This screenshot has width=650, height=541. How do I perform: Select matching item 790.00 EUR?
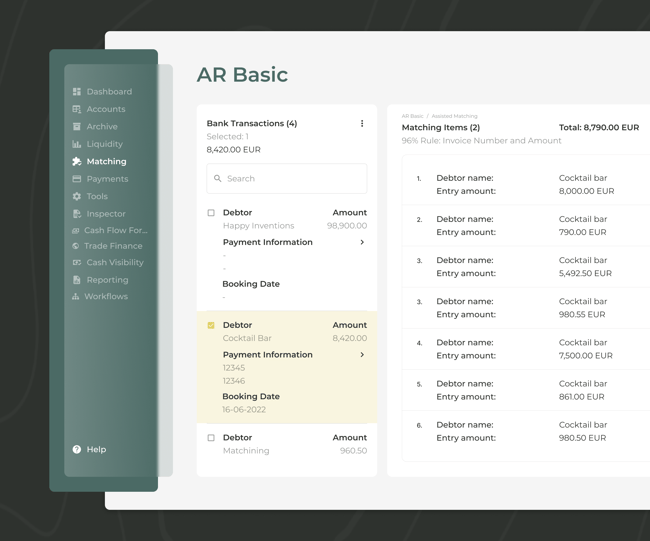[526, 226]
